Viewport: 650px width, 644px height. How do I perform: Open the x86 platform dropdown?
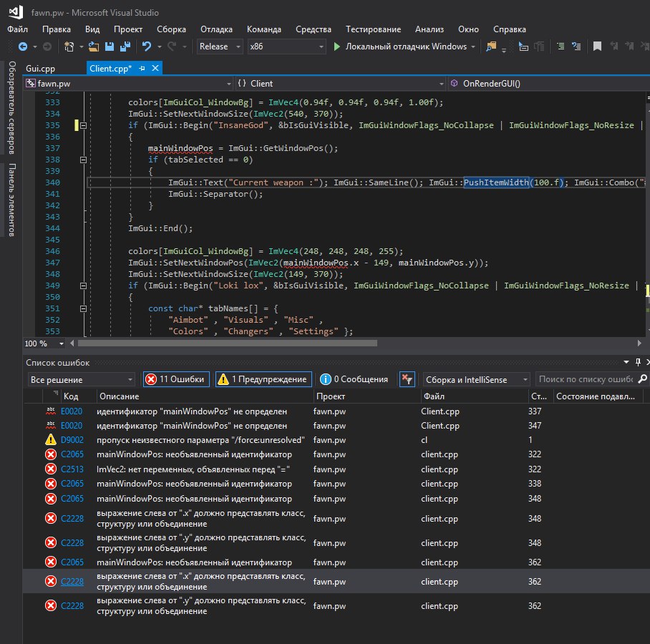pos(286,47)
